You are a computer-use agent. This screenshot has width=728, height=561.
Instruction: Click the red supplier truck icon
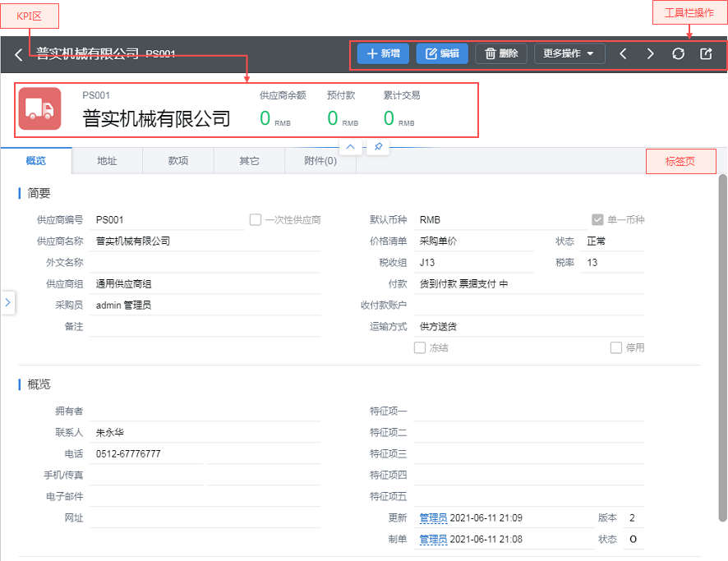[39, 108]
